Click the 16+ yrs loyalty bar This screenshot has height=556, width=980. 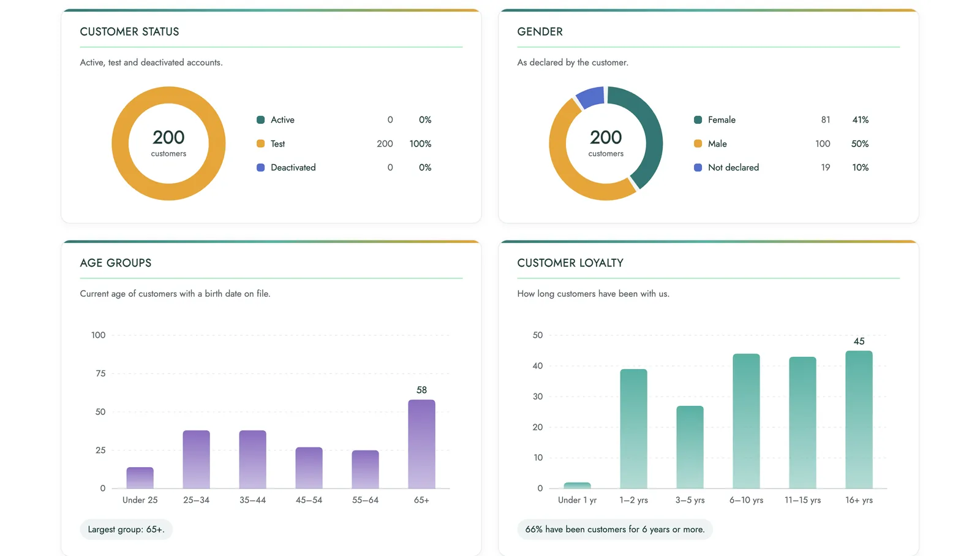[x=859, y=419]
